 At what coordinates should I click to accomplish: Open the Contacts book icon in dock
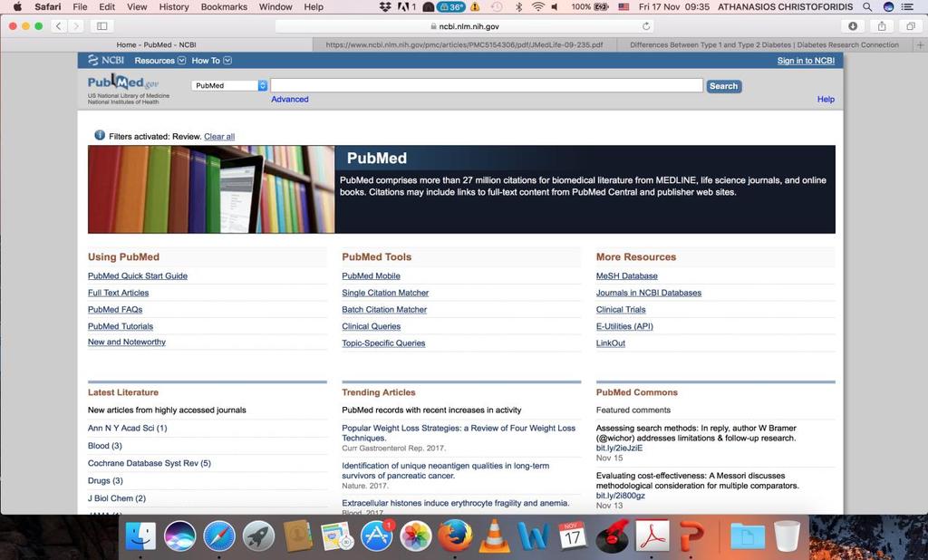click(297, 536)
